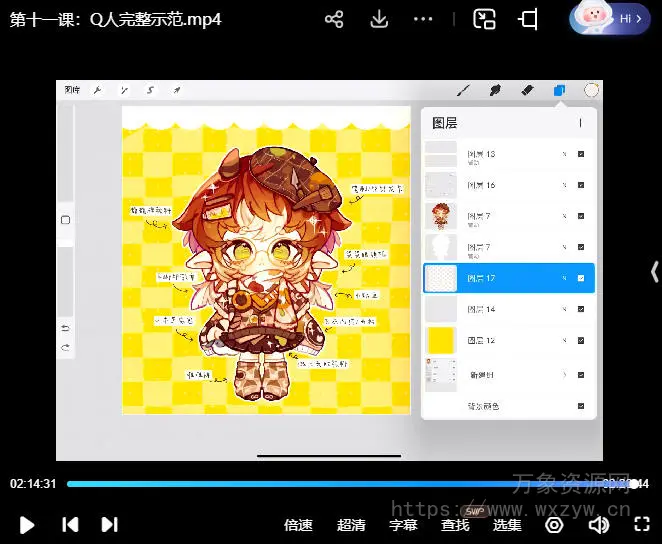Open the 选集 episode list
The width and height of the screenshot is (662, 544).
507,525
